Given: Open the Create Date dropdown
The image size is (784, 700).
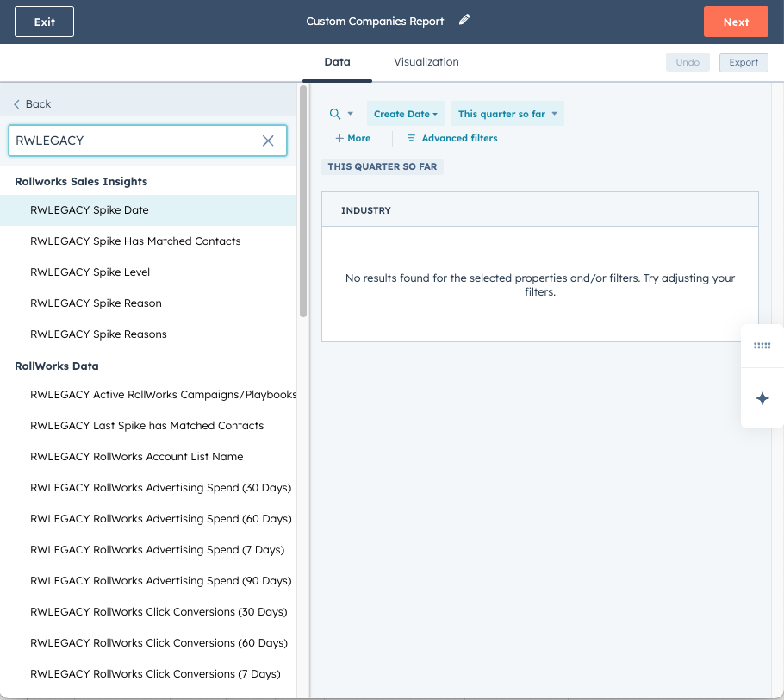Looking at the screenshot, I should pos(406,114).
